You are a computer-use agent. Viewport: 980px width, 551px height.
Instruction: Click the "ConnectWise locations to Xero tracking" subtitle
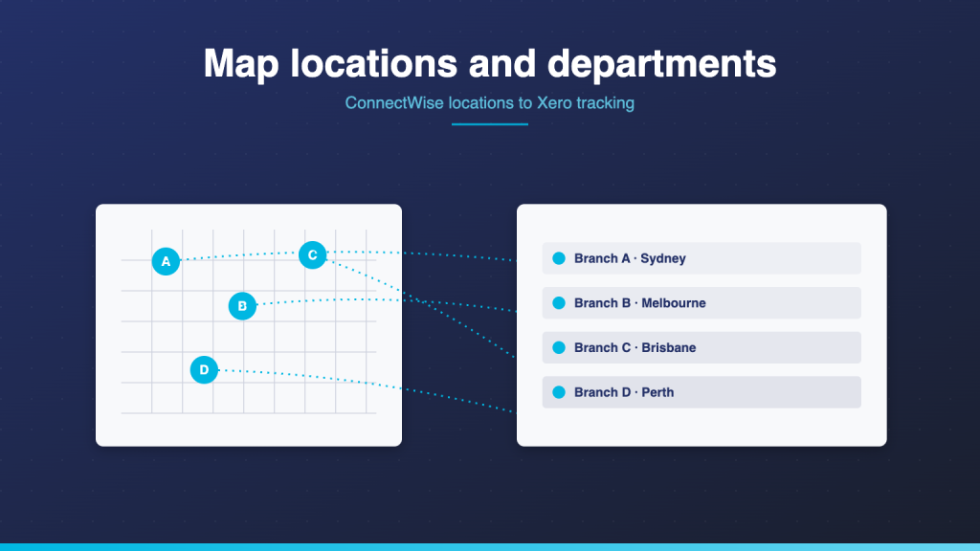coord(489,103)
